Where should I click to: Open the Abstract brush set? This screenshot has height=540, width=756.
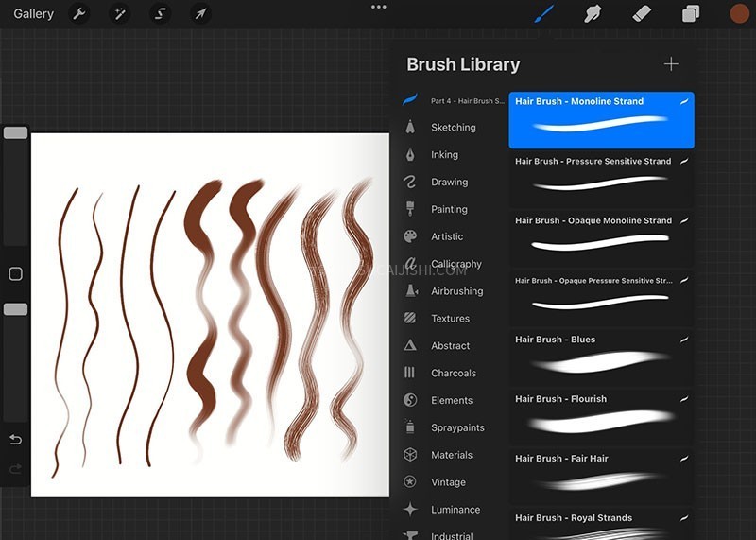tap(451, 345)
